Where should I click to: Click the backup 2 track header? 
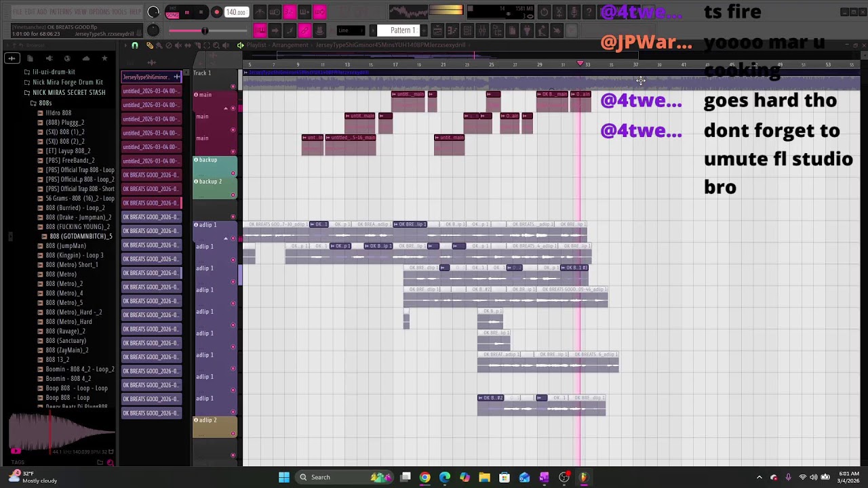pos(215,188)
